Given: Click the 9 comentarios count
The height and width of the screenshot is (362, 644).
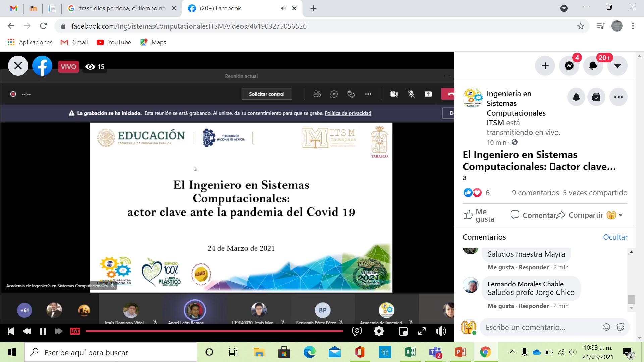Looking at the screenshot, I should (535, 193).
